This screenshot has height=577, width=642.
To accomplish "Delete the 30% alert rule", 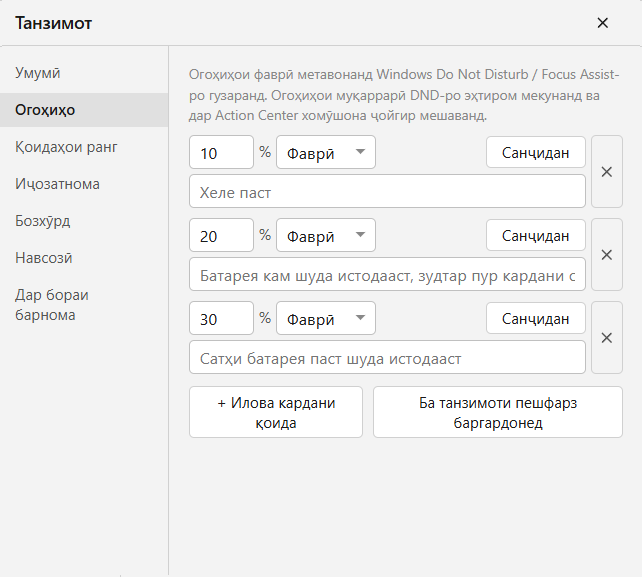I will point(607,337).
